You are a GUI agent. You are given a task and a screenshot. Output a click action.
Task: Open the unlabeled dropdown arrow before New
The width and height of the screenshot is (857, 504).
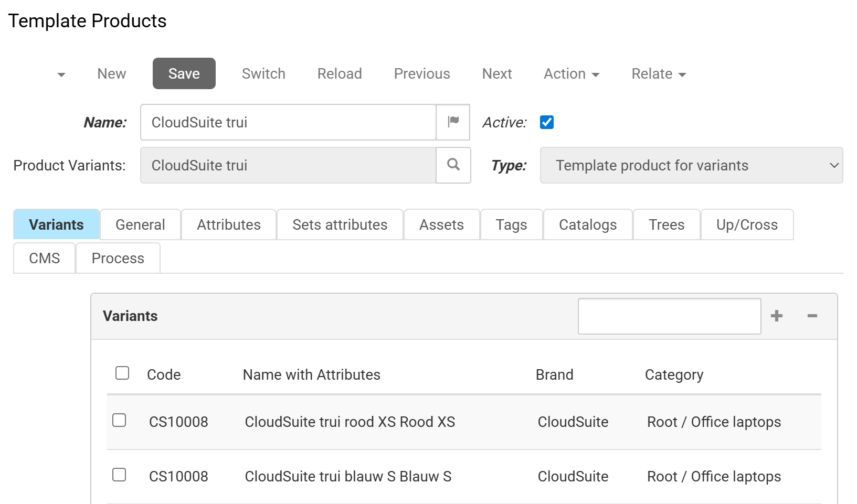click(x=61, y=74)
